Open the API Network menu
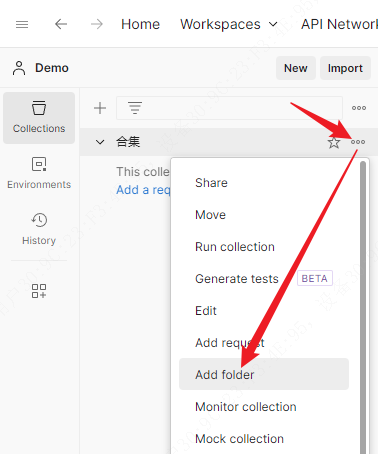 tap(339, 24)
